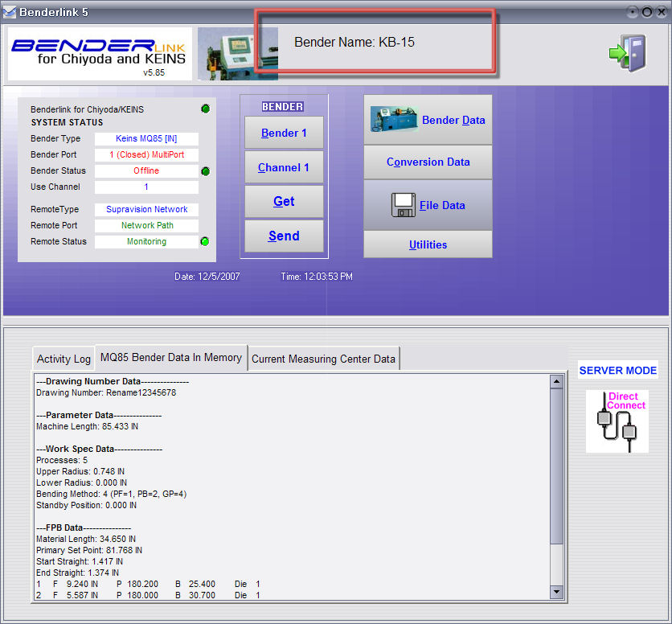
Task: Select Channel 1 button
Action: (284, 167)
